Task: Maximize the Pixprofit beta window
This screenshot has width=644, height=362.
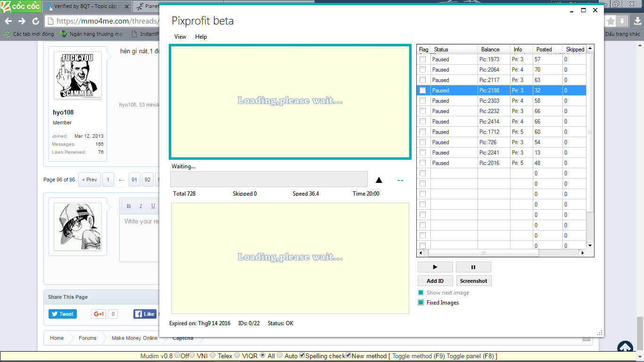Action: [583, 10]
